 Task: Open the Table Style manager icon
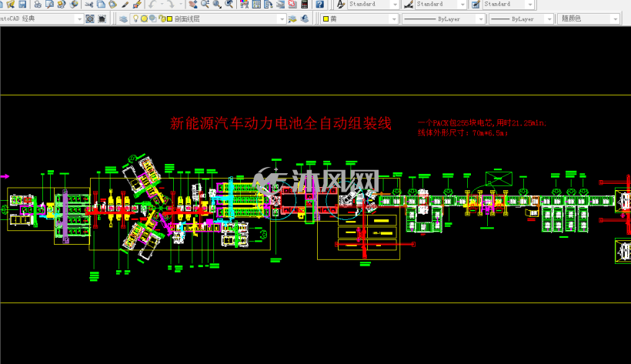476,4
